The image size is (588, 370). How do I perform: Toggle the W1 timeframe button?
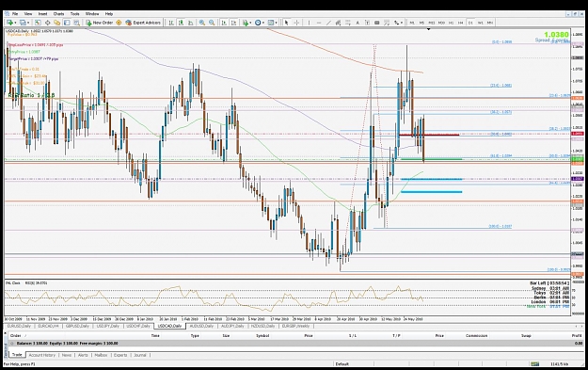click(480, 23)
